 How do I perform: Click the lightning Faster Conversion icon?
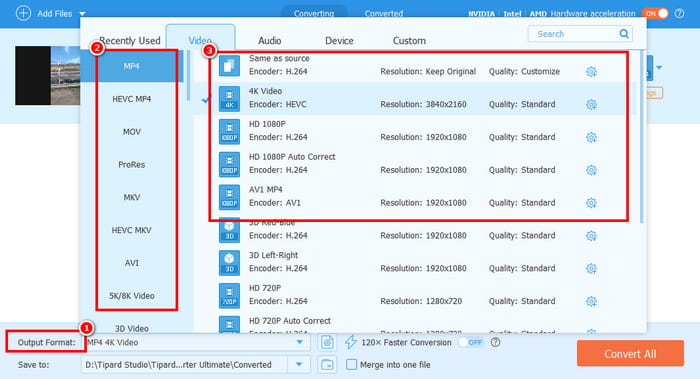(350, 342)
